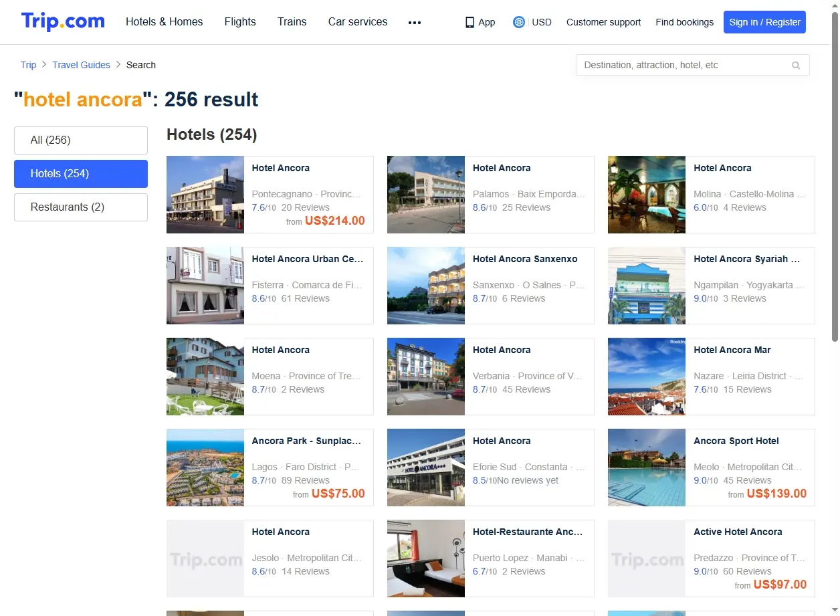The image size is (840, 616).
Task: Open the more navigation options ellipsis
Action: point(415,22)
